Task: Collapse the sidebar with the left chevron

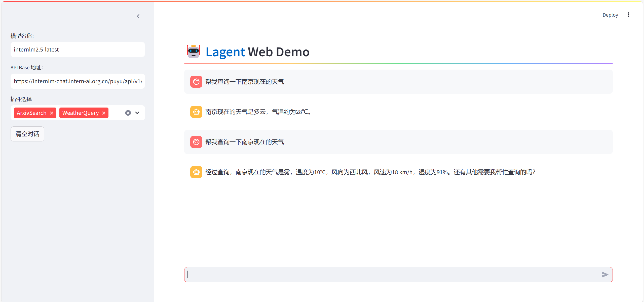Action: click(x=138, y=16)
